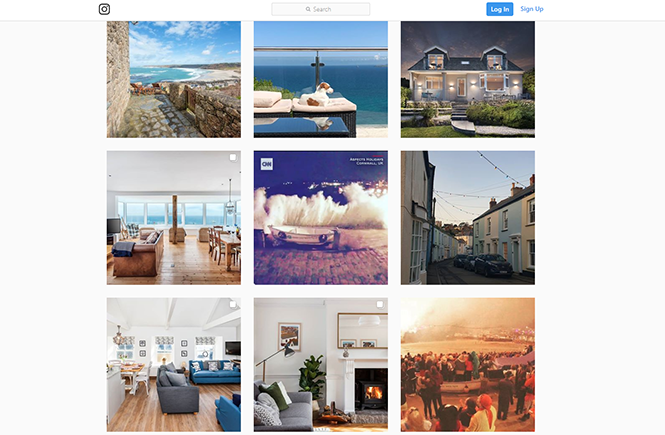Open the dog on balcony sea view photo
Screen dimensions: 665x435
(321, 79)
